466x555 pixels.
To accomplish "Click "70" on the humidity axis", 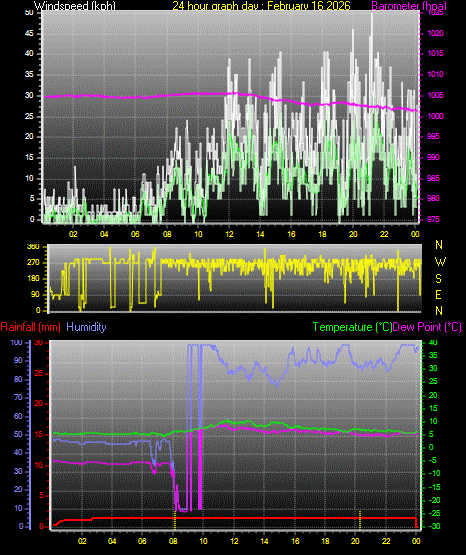I will [18, 397].
